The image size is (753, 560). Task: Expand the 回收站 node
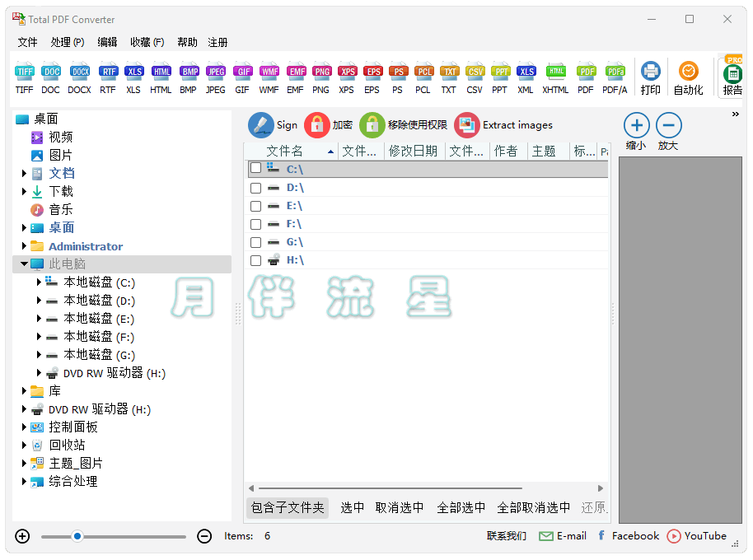[x=24, y=446]
